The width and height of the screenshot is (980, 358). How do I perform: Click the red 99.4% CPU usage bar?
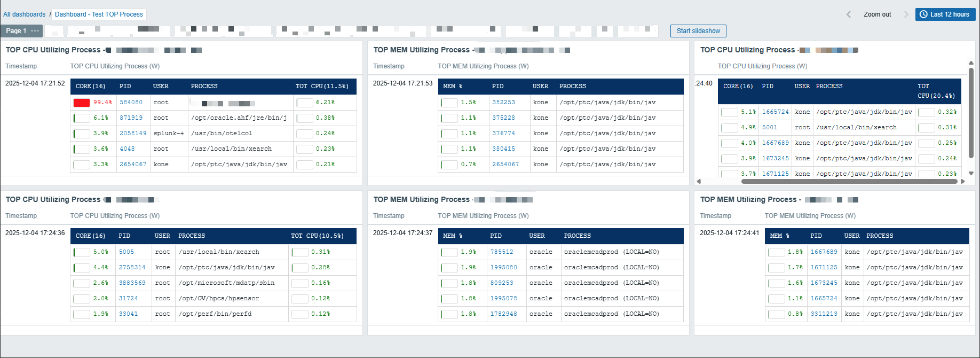[x=82, y=103]
